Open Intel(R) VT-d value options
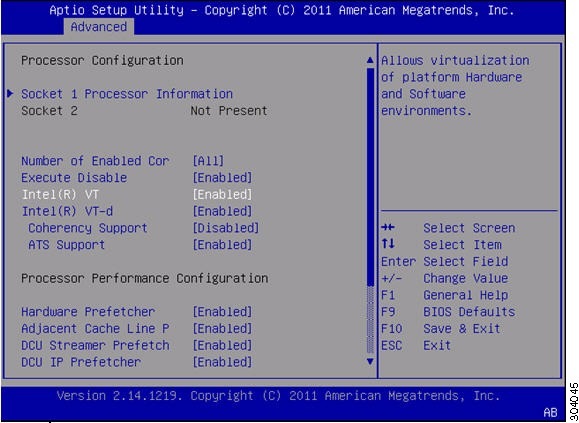Image resolution: width=579 pixels, height=423 pixels. coord(222,211)
